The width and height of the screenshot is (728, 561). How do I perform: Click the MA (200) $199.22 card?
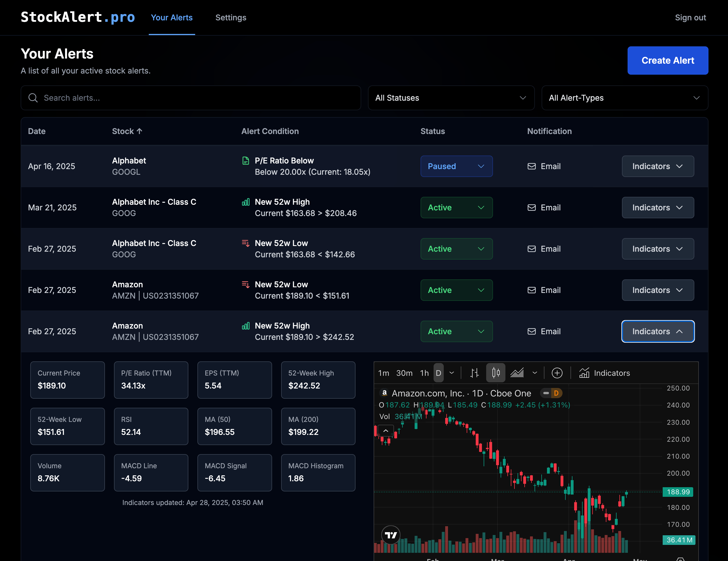[x=318, y=426]
